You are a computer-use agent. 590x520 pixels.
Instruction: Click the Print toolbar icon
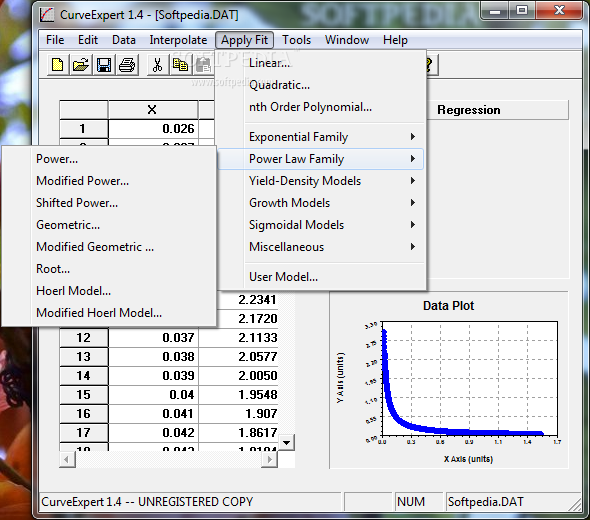click(x=127, y=65)
